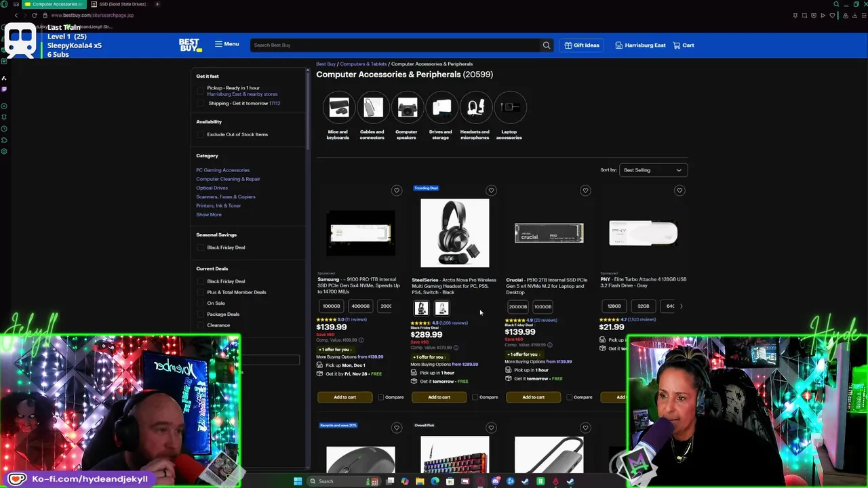Image resolution: width=868 pixels, height=488 pixels.
Task: Select Crucial 2000GB capacity option
Action: (x=518, y=306)
